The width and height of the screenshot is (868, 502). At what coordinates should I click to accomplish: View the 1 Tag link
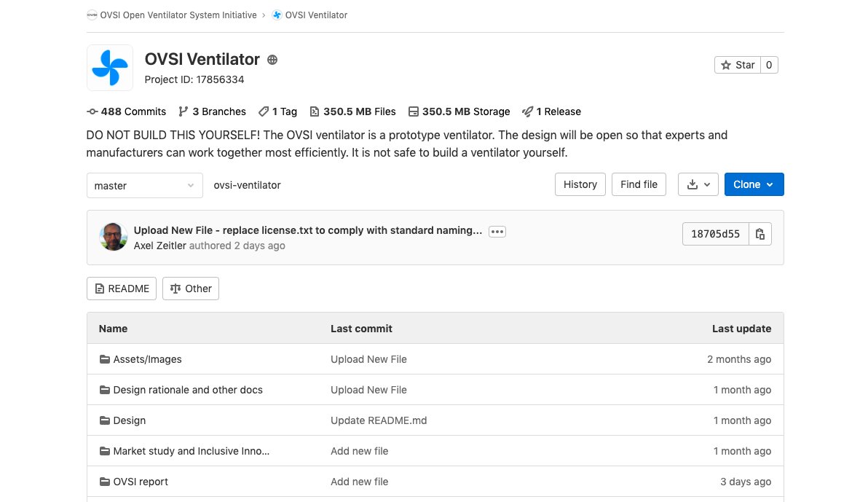pyautogui.click(x=278, y=111)
